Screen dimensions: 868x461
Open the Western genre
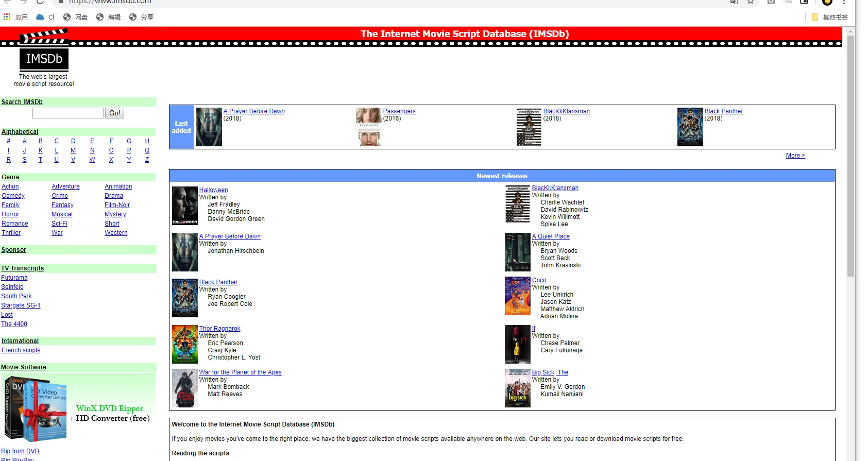(x=116, y=233)
